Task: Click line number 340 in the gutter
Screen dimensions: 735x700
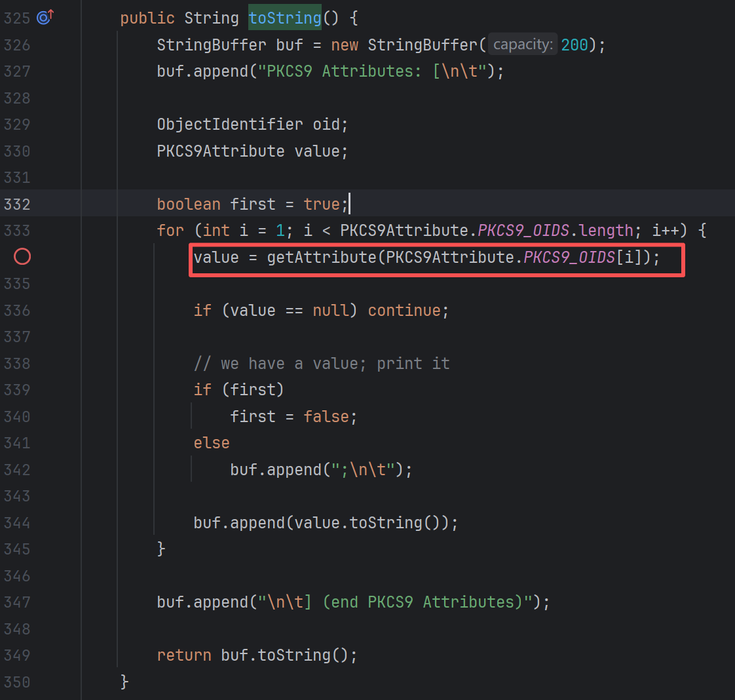Action: [17, 416]
